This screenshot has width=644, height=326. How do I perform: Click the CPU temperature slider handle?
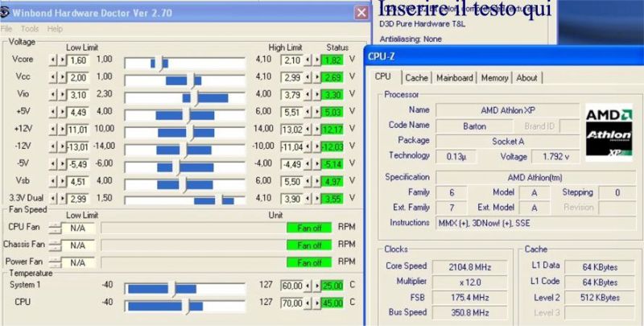[x=186, y=306]
